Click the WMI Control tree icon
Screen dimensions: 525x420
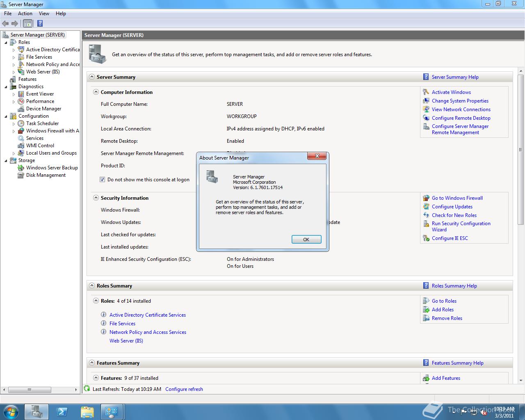tap(21, 146)
